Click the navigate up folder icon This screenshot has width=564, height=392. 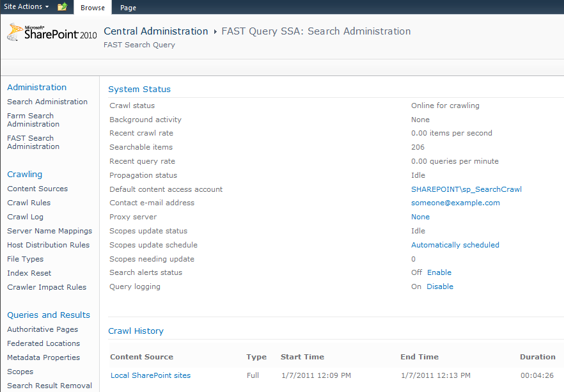(62, 7)
